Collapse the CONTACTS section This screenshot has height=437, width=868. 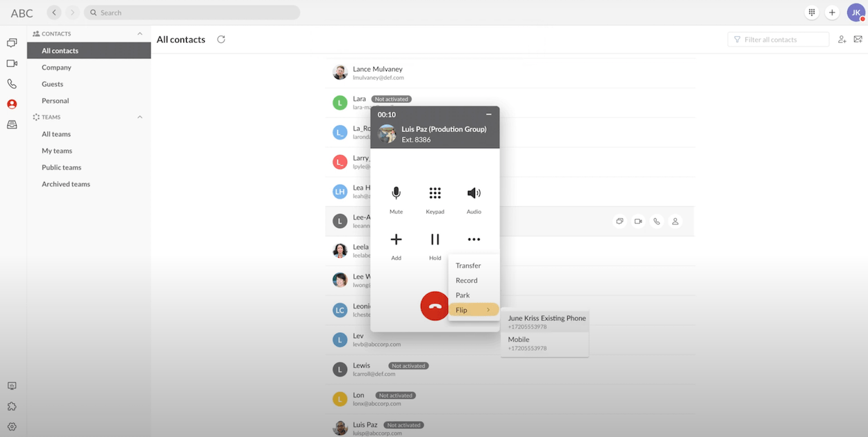click(140, 33)
